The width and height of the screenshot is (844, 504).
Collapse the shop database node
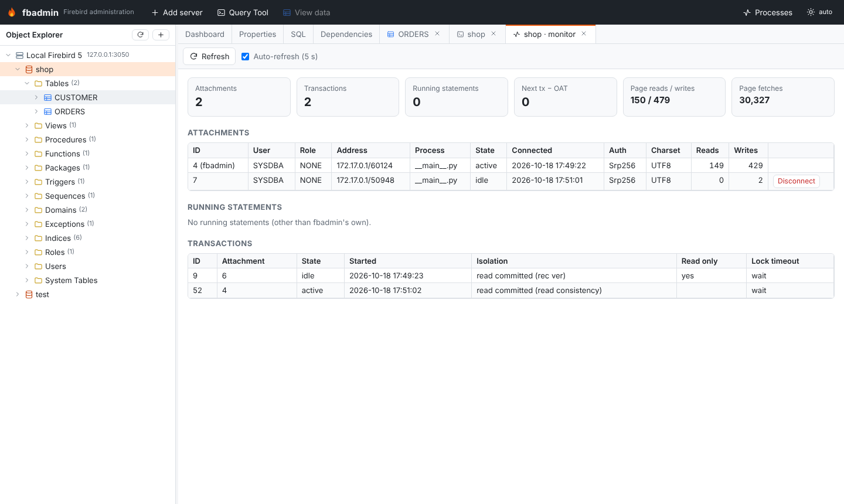point(18,69)
